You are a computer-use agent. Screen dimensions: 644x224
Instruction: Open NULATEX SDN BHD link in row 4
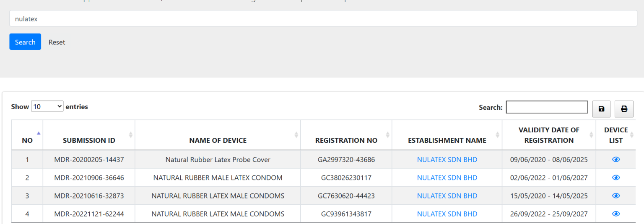point(447,214)
